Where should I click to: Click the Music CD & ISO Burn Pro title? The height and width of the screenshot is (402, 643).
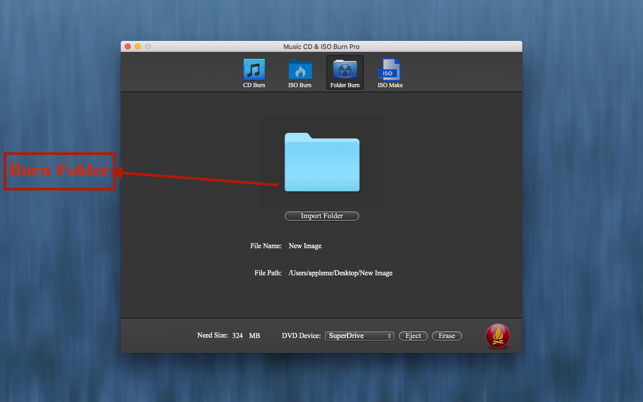coord(322,46)
